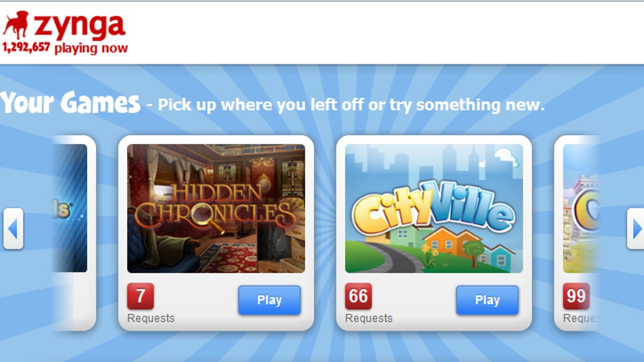The image size is (644, 362).
Task: Select the partially visible game on right
Action: 581,209
